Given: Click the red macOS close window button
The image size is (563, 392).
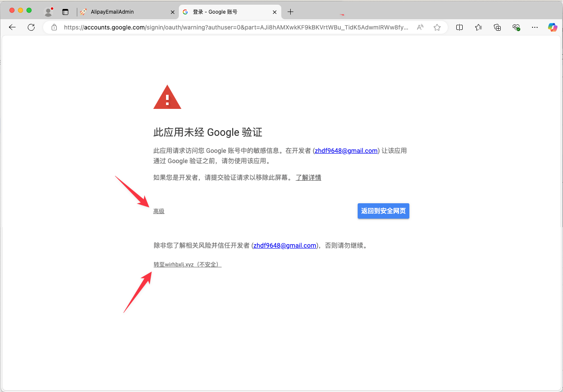Looking at the screenshot, I should point(12,10).
